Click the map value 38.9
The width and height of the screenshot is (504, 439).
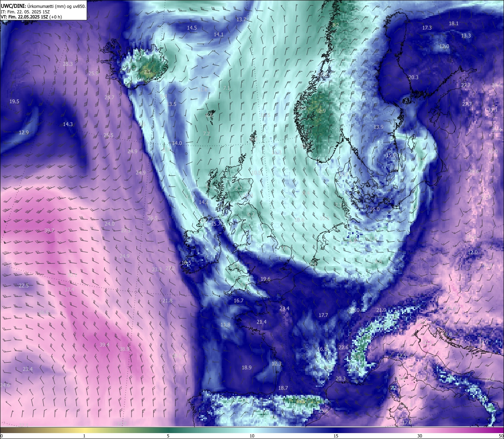pyautogui.click(x=124, y=349)
